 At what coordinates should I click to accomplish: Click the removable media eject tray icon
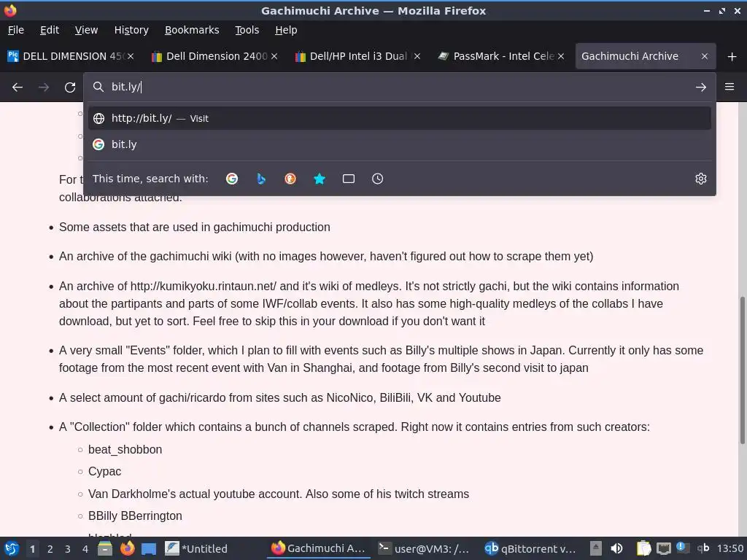(x=595, y=548)
